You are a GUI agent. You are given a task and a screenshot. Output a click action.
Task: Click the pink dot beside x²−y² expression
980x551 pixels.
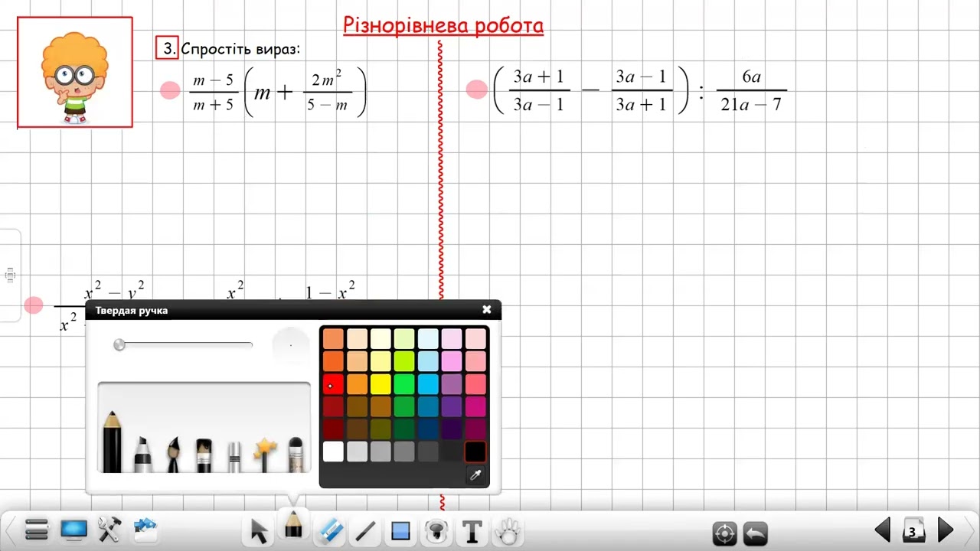[34, 305]
